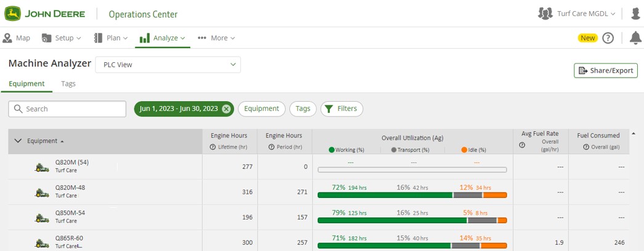The height and width of the screenshot is (251, 644).
Task: Open Turf Care MGDL organization dropdown
Action: (x=586, y=14)
